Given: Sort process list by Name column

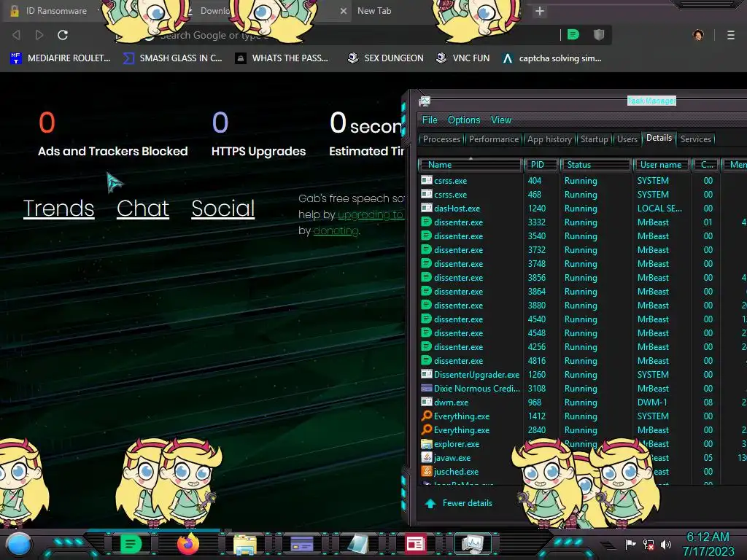Looking at the screenshot, I should point(471,165).
